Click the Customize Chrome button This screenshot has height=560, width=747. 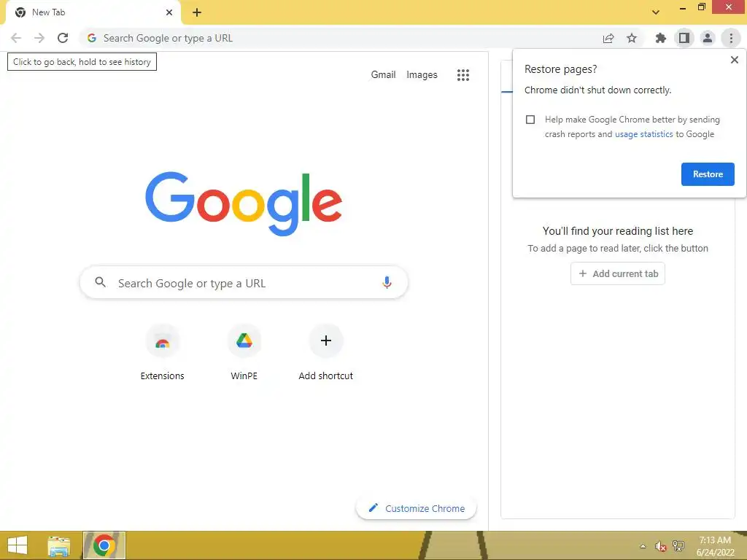416,508
